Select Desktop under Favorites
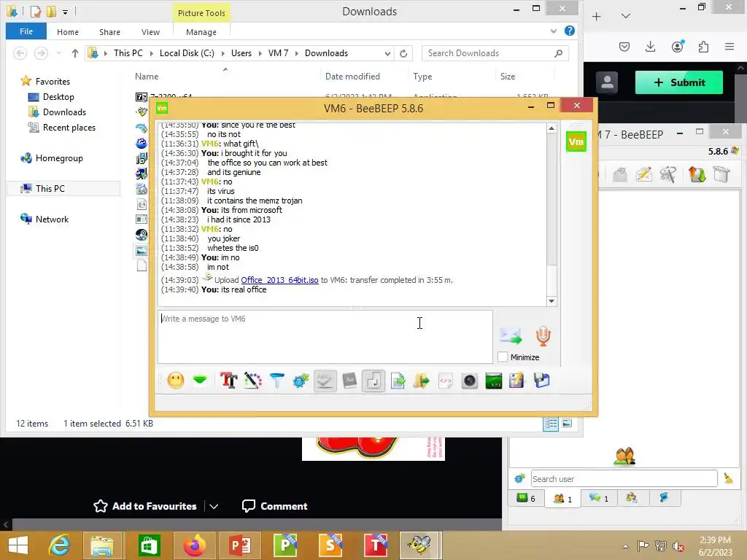 coord(58,97)
